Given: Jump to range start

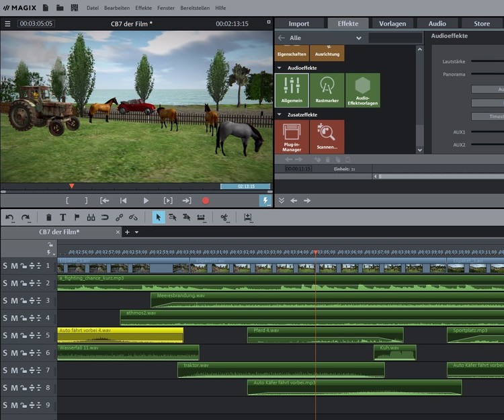Looking at the screenshot, I should [104, 201].
